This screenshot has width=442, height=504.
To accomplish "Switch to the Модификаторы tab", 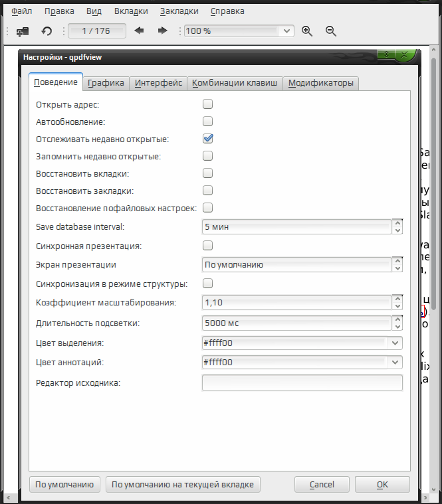I will 321,83.
